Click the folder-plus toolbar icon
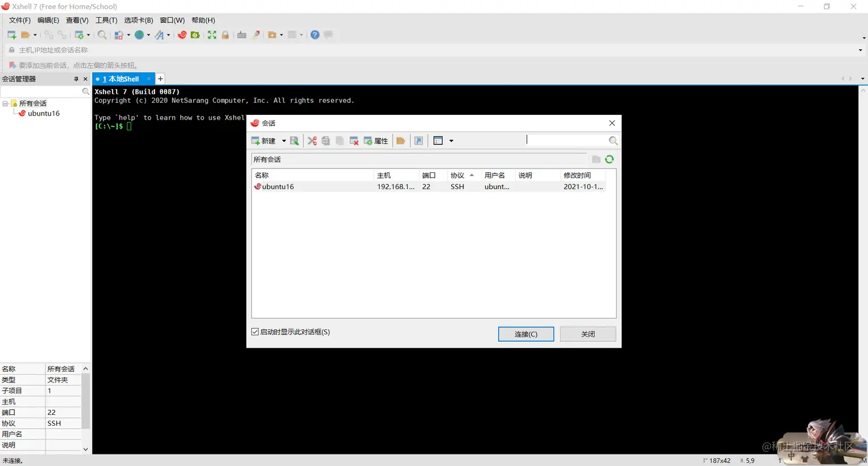The height and width of the screenshot is (466, 868). (272, 35)
